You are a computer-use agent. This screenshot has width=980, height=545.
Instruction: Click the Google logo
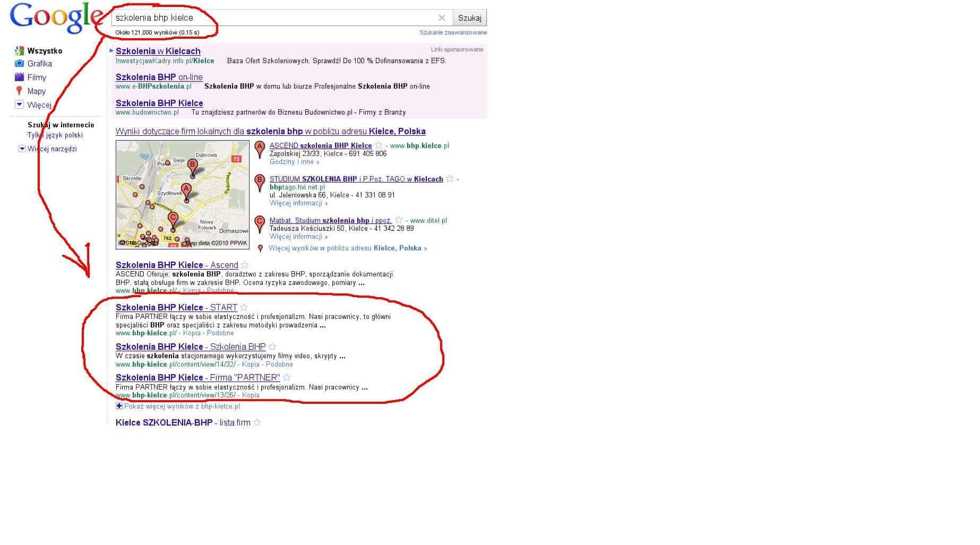pyautogui.click(x=56, y=18)
